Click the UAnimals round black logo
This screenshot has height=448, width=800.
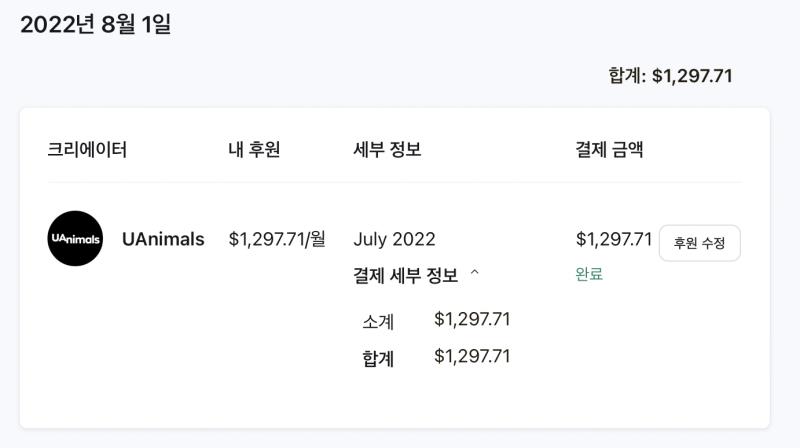[x=75, y=238]
